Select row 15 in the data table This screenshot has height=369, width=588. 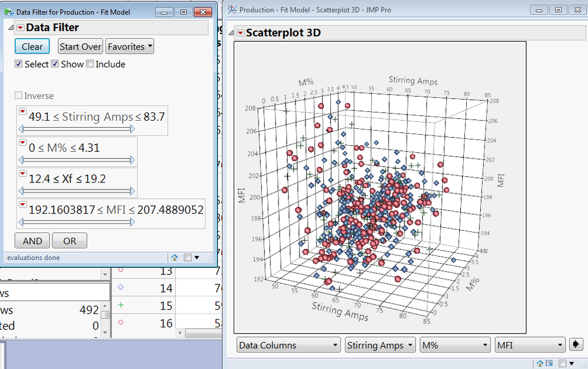[x=166, y=305]
